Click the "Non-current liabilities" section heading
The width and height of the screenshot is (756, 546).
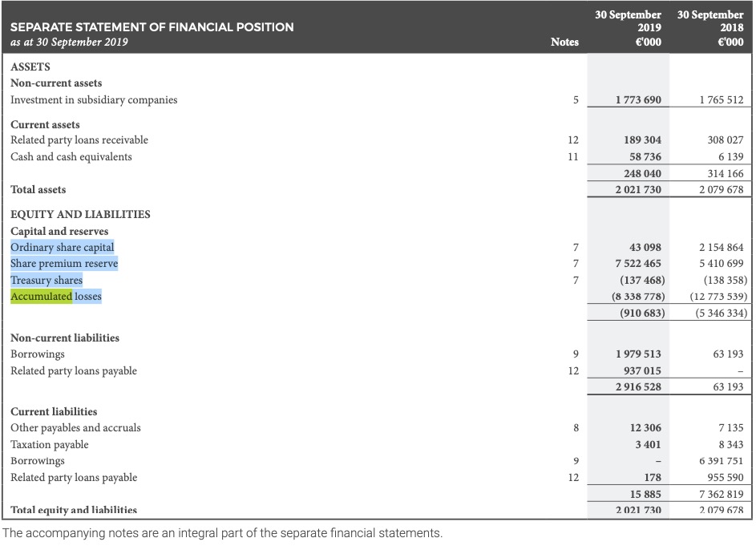pyautogui.click(x=65, y=338)
